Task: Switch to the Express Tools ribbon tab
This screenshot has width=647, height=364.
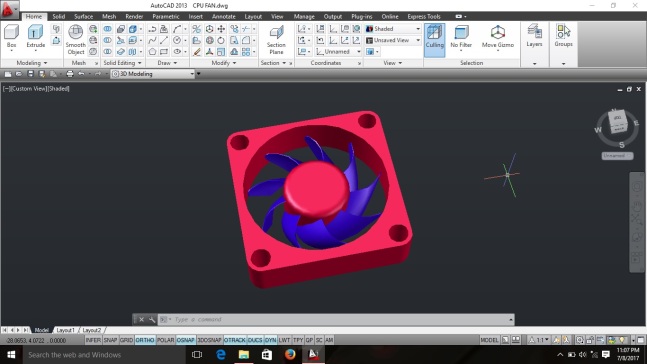Action: pyautogui.click(x=424, y=17)
